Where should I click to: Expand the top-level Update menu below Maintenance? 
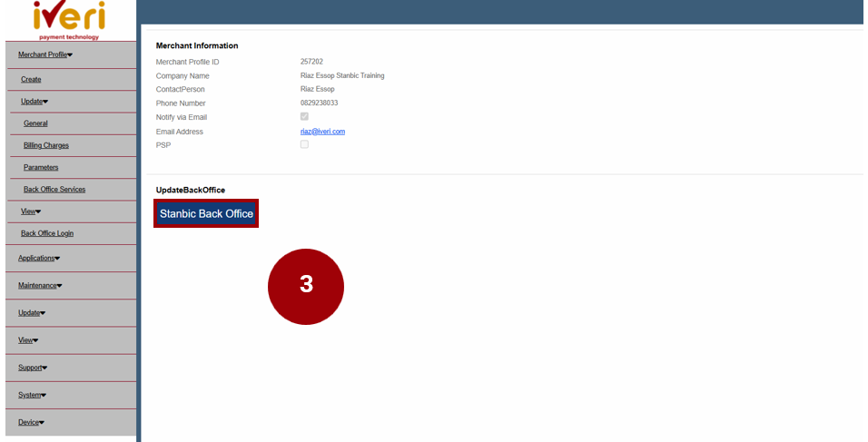(x=32, y=313)
